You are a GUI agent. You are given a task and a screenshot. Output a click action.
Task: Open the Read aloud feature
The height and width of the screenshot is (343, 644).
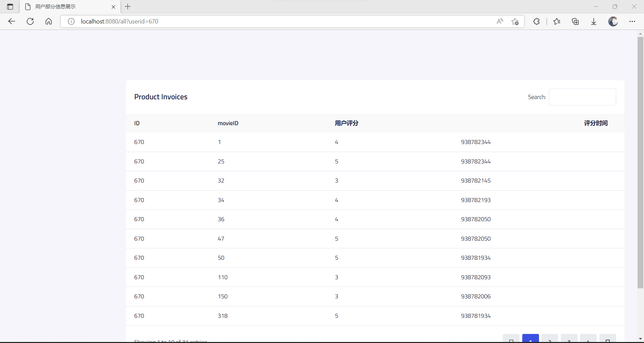tap(500, 21)
